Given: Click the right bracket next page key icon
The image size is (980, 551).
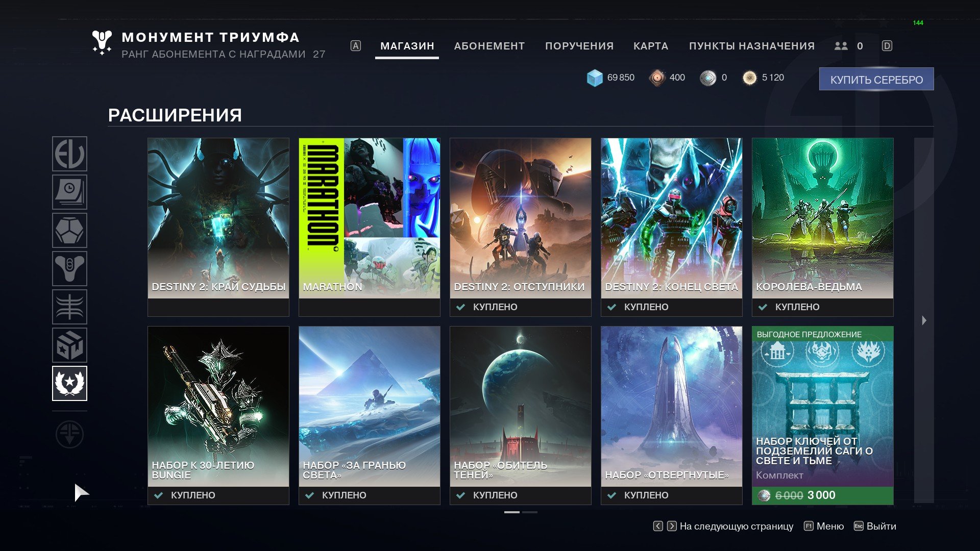Looking at the screenshot, I should pyautogui.click(x=672, y=526).
